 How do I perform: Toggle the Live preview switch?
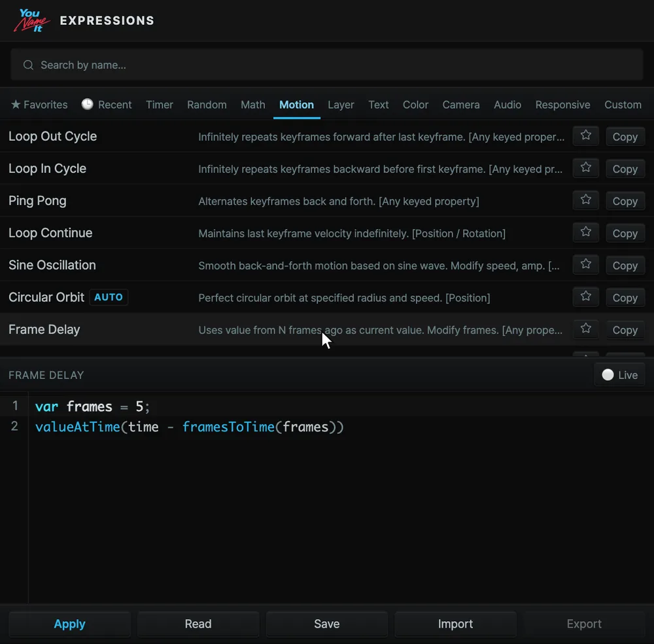619,375
